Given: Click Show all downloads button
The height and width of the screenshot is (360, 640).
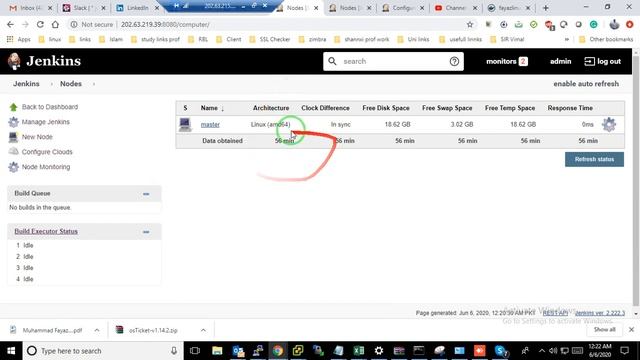Looking at the screenshot, I should 604,329.
